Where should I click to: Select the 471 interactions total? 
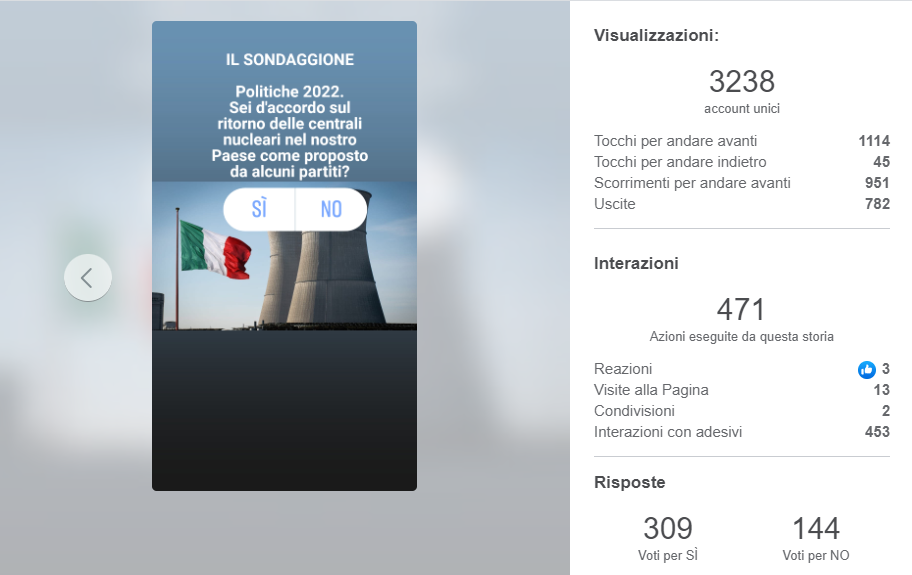(740, 309)
